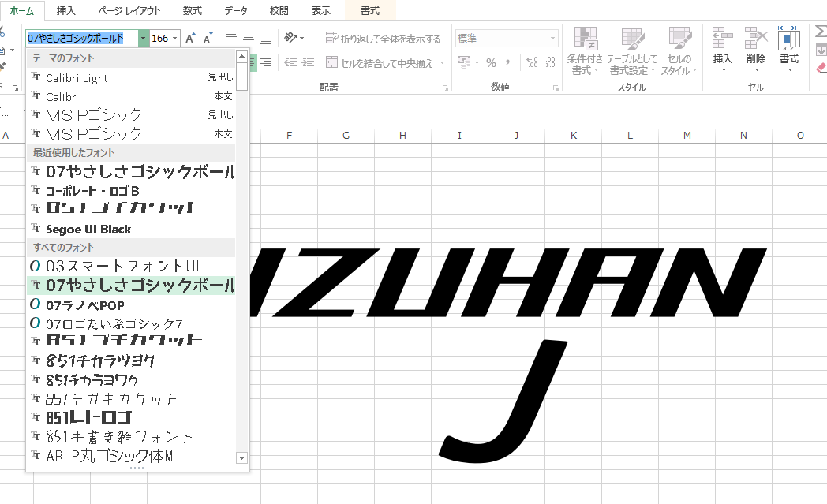Open the 書式 (Format) cell icon
Screen dimensions: 827x504
(788, 47)
